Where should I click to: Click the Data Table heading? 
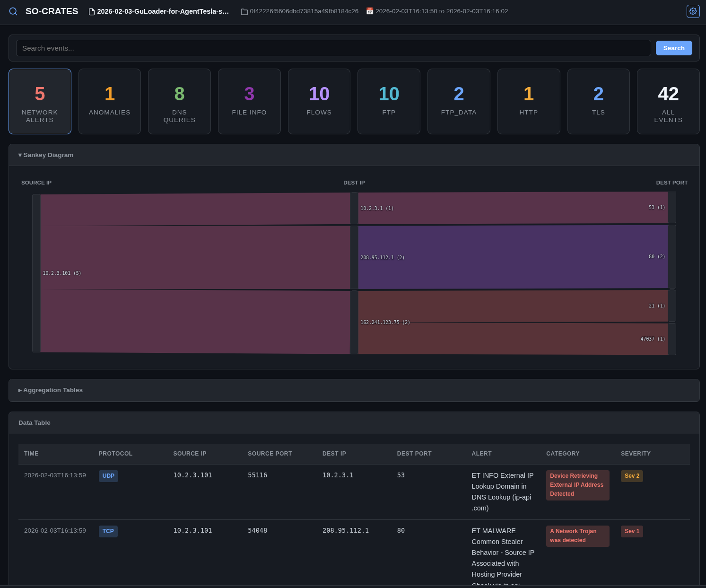(35, 423)
